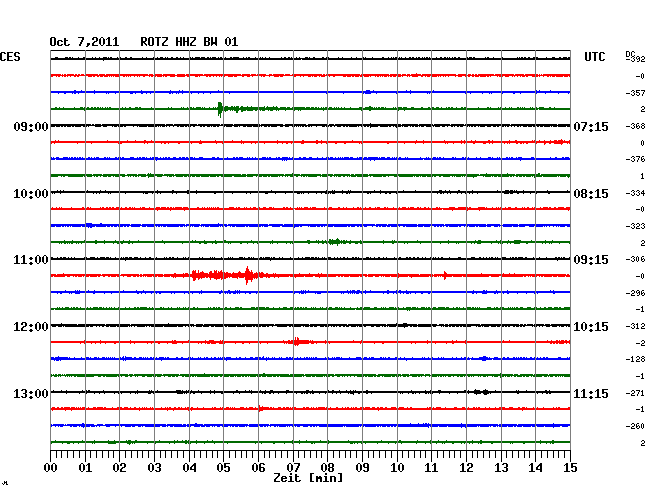Click the black blip near minute 12 on 13:00 trace

click(481, 392)
